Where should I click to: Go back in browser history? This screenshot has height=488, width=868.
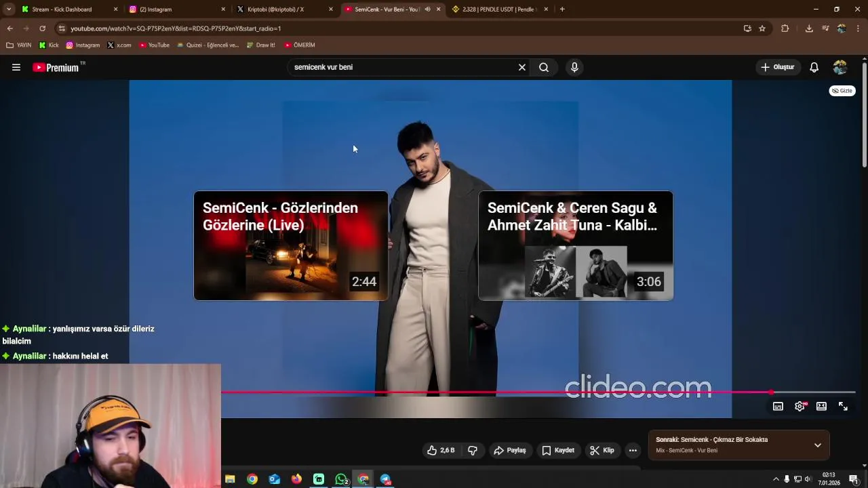click(x=10, y=28)
